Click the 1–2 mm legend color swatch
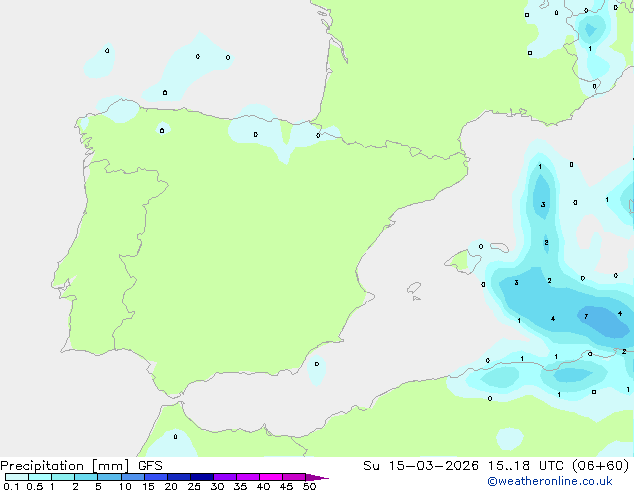 [x=63, y=477]
